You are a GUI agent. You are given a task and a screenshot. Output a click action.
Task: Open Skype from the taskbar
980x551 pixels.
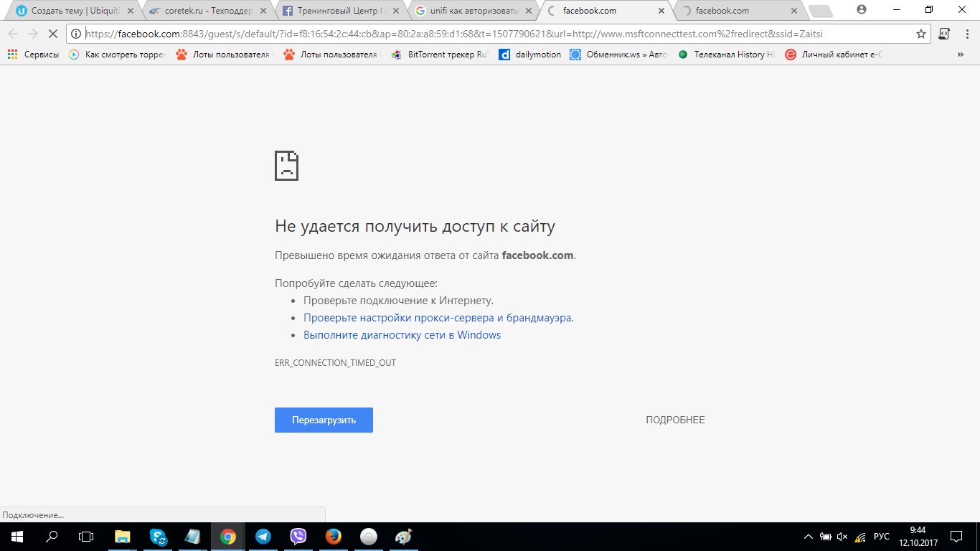[158, 537]
